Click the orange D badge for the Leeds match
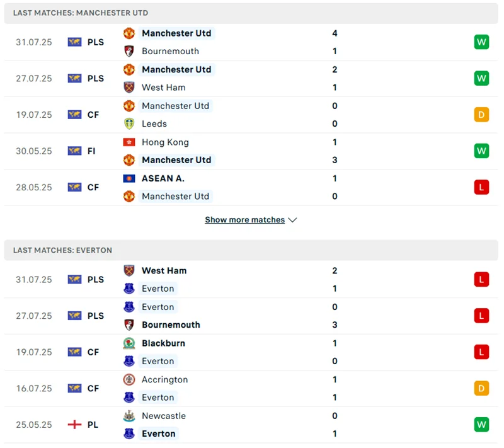The width and height of the screenshot is (504, 448). tap(481, 115)
